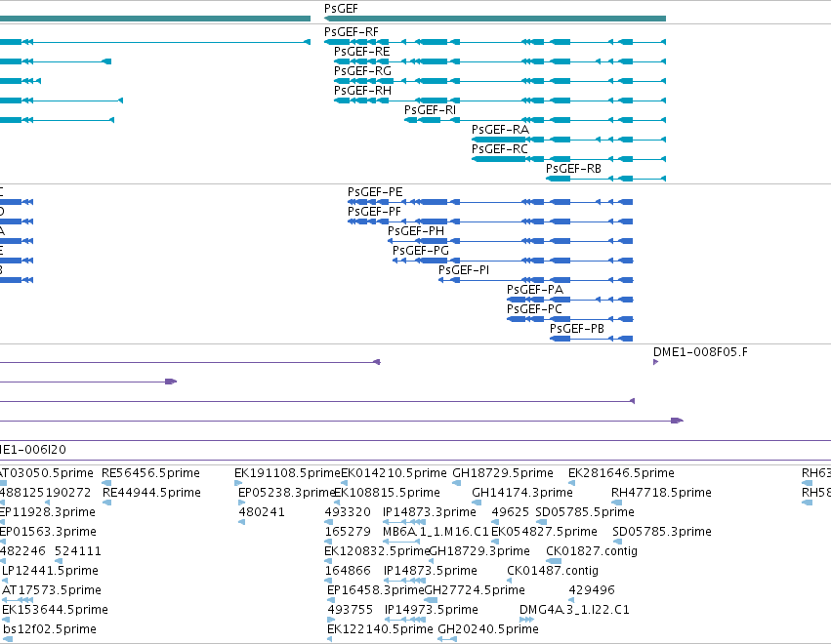Select the PsGEF-RA transcript label
Screen dimensions: 831x644
pyautogui.click(x=500, y=131)
